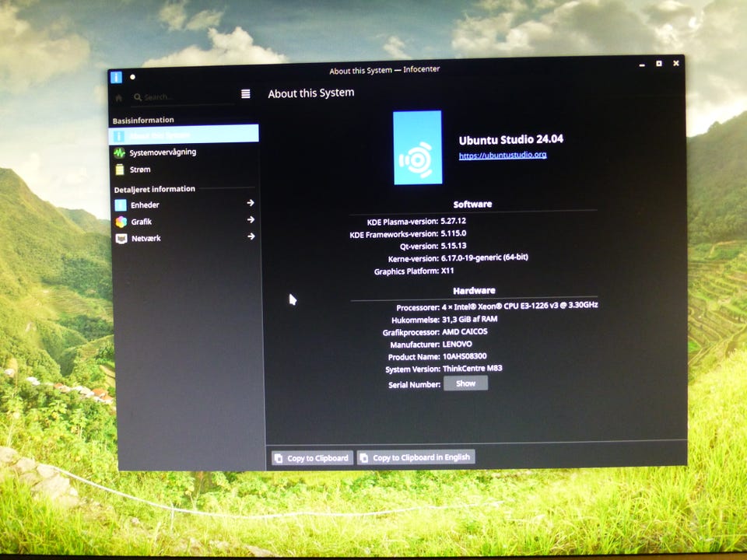This screenshot has width=747, height=560.
Task: Click the pin dot in the title bar
Action: coord(132,77)
